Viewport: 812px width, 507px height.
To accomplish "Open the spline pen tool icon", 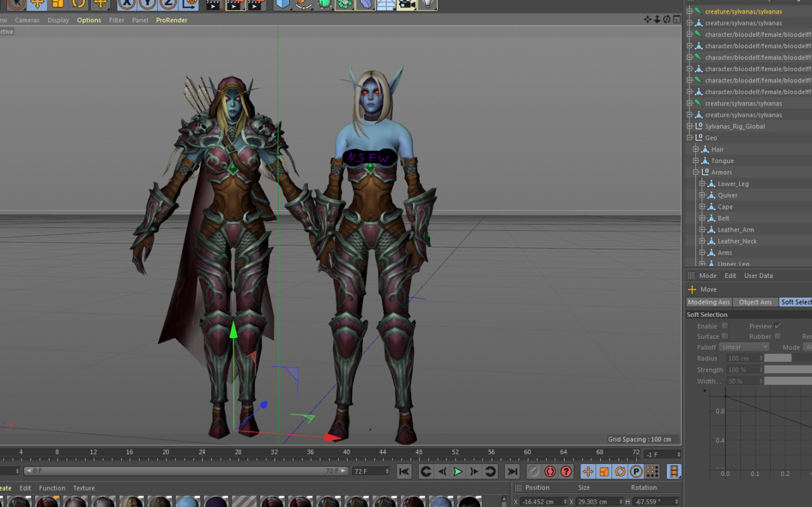I will pos(304,4).
